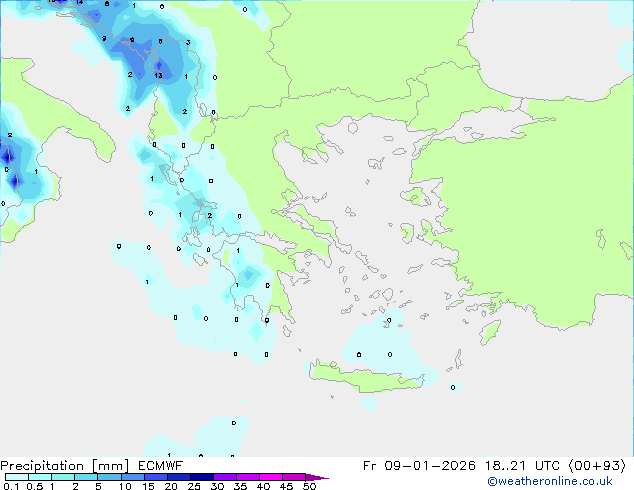The image size is (634, 490).
Task: Click the weatheronline.co.uk copyright link
Action: pyautogui.click(x=550, y=481)
